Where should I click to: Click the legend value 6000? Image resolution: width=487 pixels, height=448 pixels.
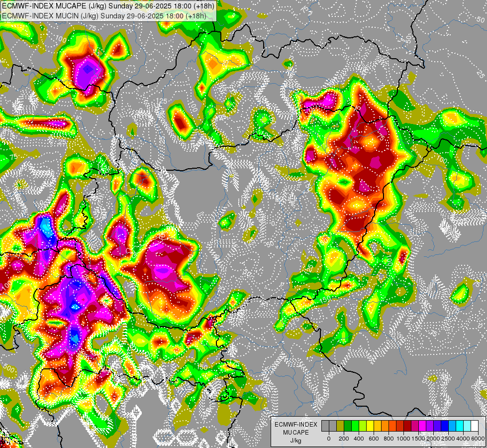pos(478,439)
